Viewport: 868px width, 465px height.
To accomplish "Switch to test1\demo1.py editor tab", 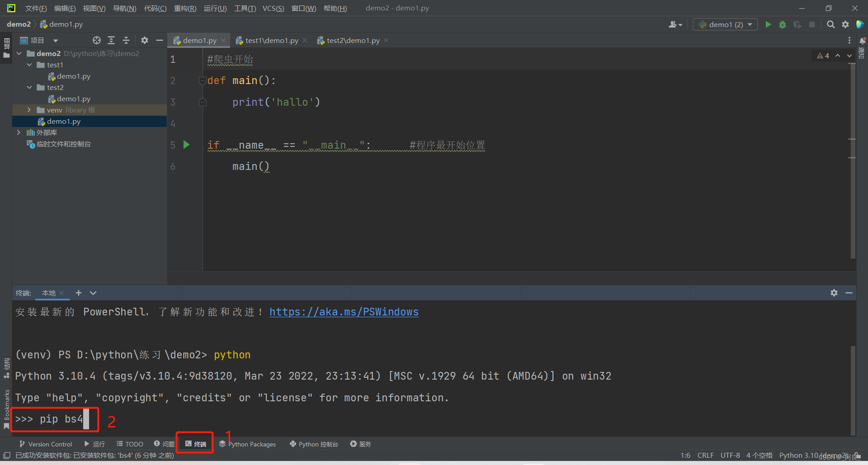I will [267, 40].
